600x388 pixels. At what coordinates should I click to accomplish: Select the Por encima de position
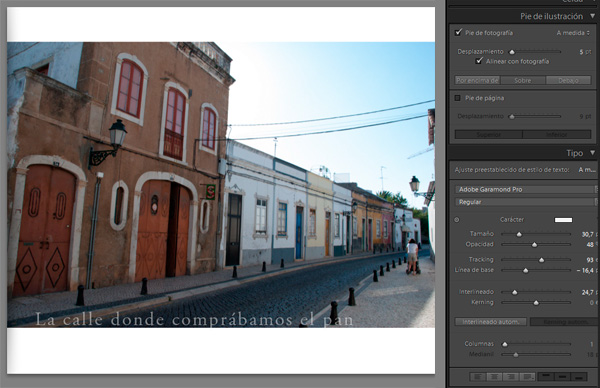coord(477,80)
